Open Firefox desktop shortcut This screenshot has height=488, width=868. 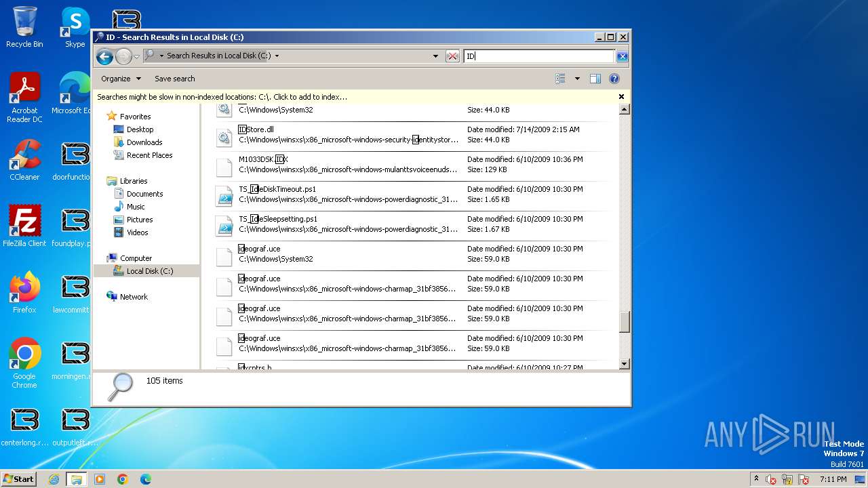tap(24, 293)
